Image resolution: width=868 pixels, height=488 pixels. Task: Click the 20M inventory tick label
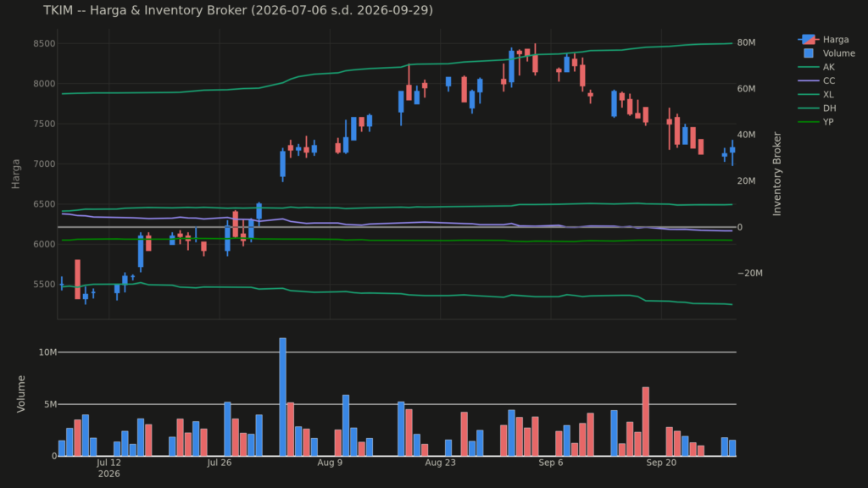[746, 181]
